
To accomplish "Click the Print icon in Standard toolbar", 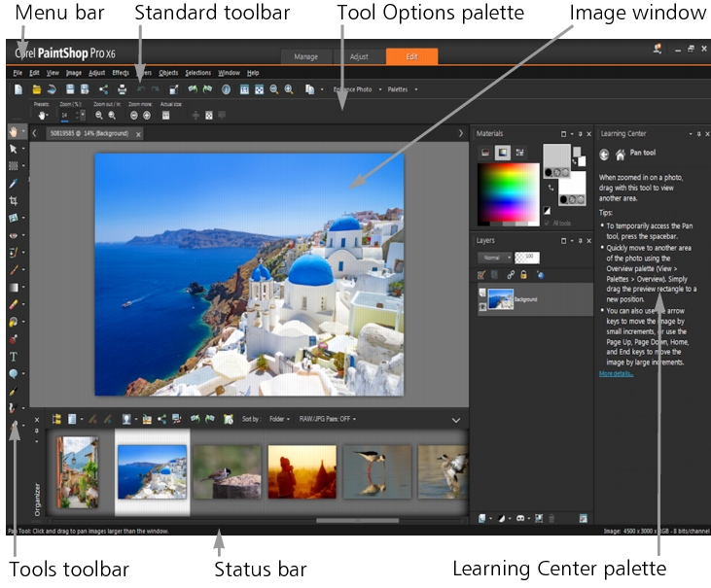I will click(x=122, y=89).
